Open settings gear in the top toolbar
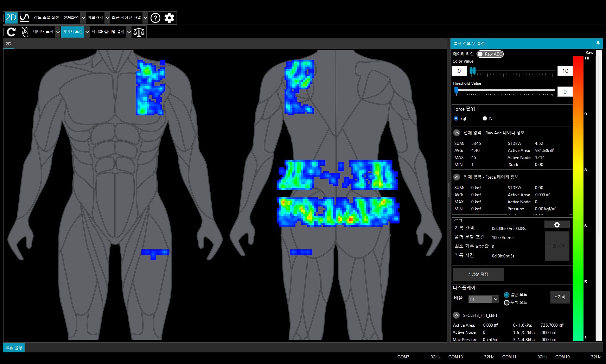The width and height of the screenshot is (606, 364). pyautogui.click(x=169, y=18)
